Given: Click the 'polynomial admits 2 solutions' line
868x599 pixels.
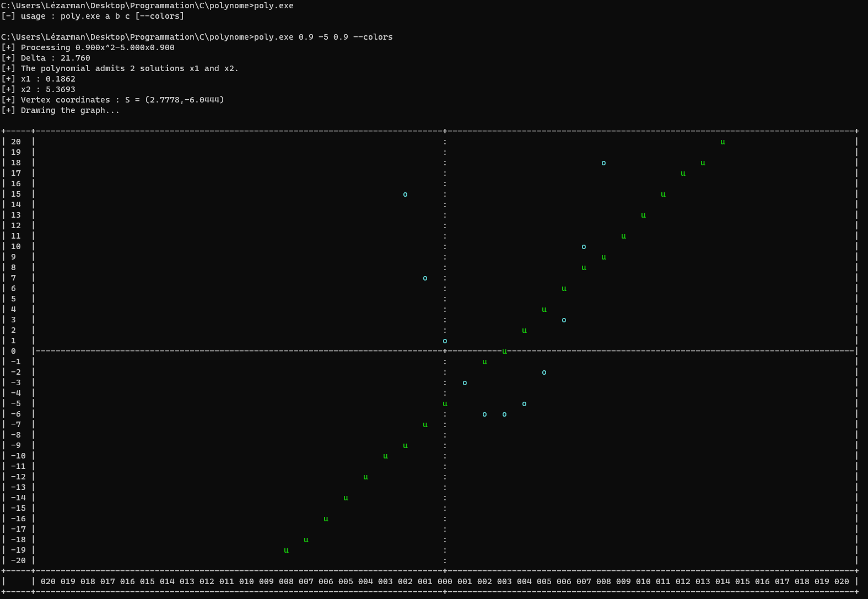Looking at the screenshot, I should [130, 68].
